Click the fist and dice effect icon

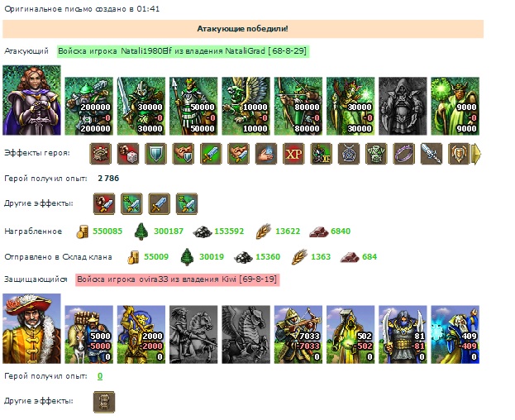tap(128, 154)
